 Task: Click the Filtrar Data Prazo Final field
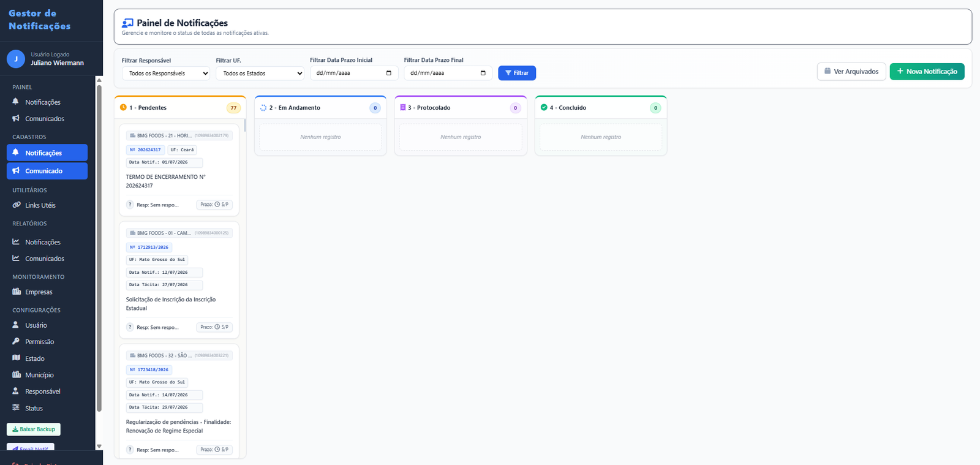coord(448,73)
